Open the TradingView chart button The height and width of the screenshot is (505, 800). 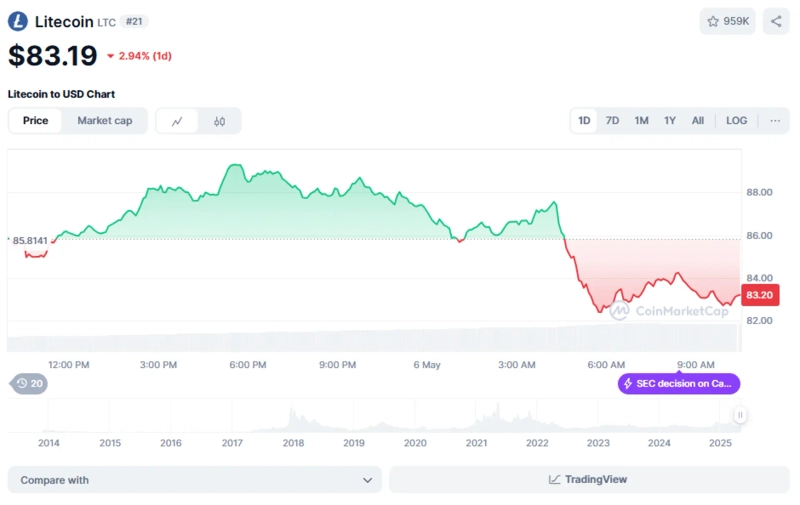click(x=588, y=480)
